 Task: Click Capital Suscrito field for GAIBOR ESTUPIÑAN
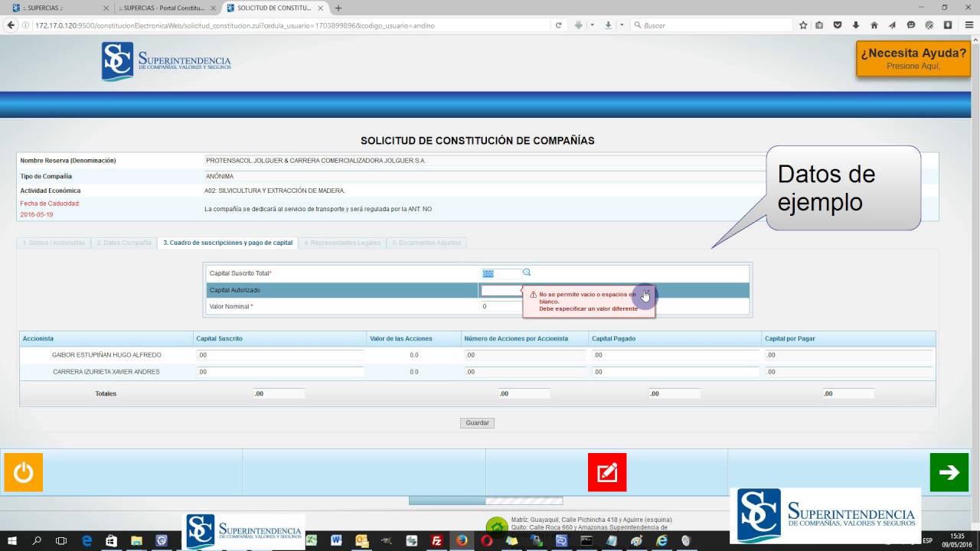(279, 355)
